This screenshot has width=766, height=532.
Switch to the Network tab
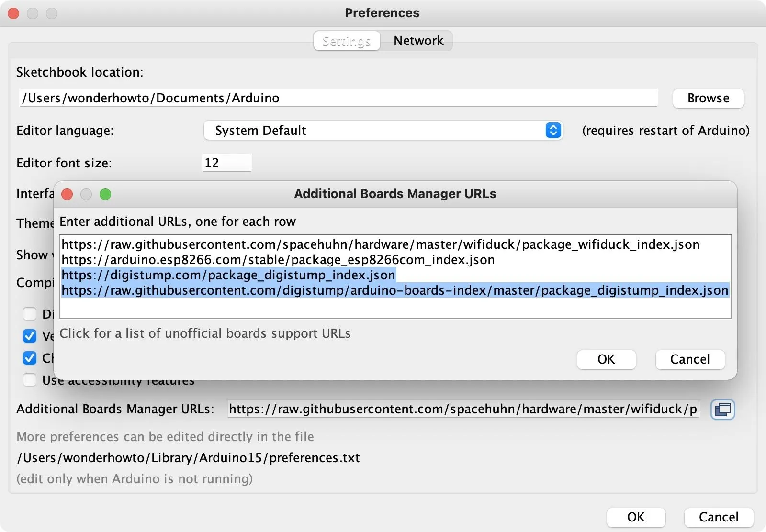[x=418, y=41]
